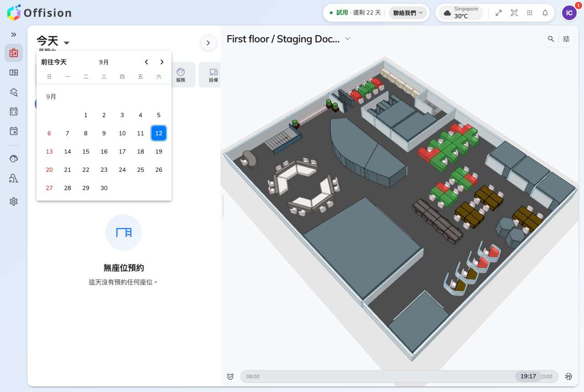The width and height of the screenshot is (584, 392).
Task: Open the cleaning vacuum sidebar icon
Action: [14, 178]
